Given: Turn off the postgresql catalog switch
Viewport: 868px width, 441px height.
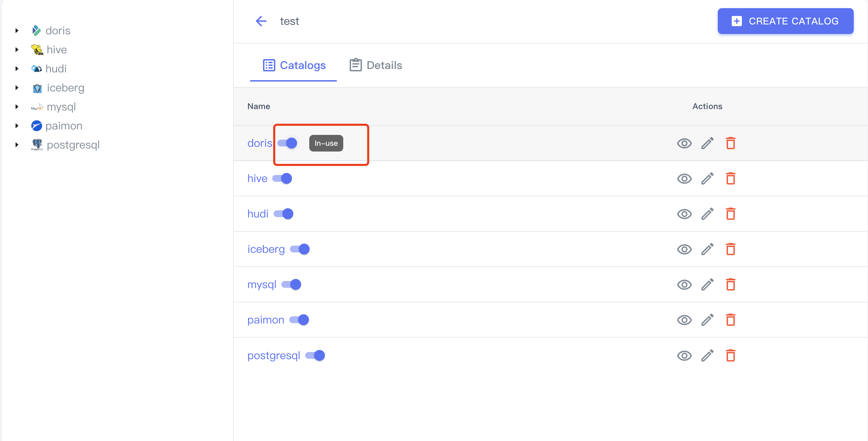Looking at the screenshot, I should click(x=315, y=355).
